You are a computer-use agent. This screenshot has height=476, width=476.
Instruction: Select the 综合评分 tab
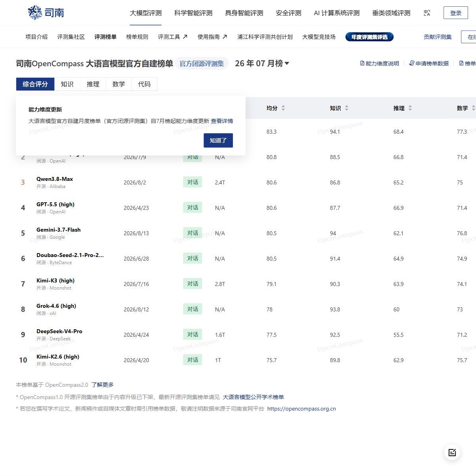35,84
